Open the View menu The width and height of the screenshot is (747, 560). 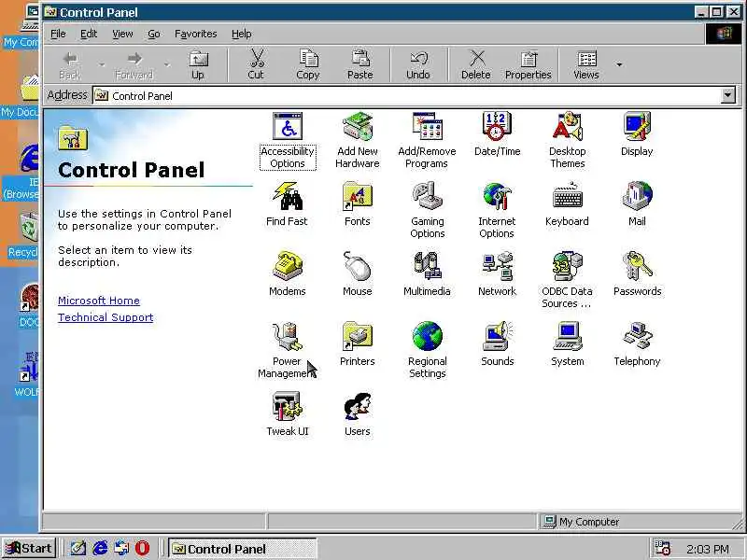point(122,34)
